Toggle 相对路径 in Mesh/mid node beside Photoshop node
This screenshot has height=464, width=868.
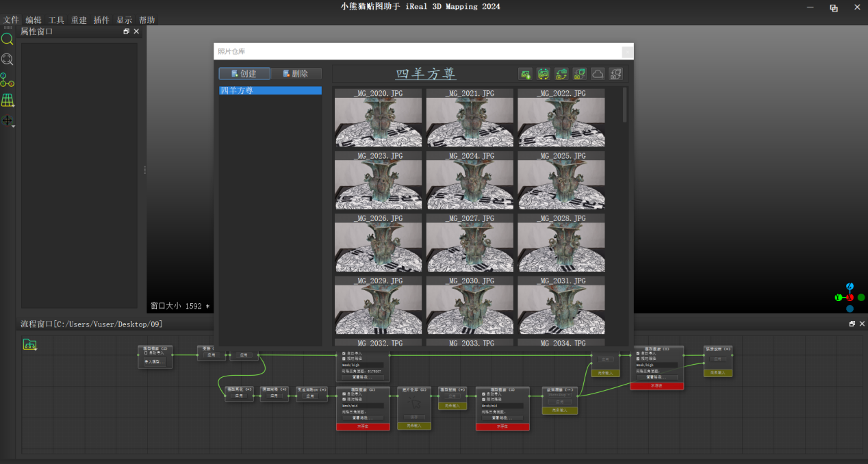pos(484,399)
